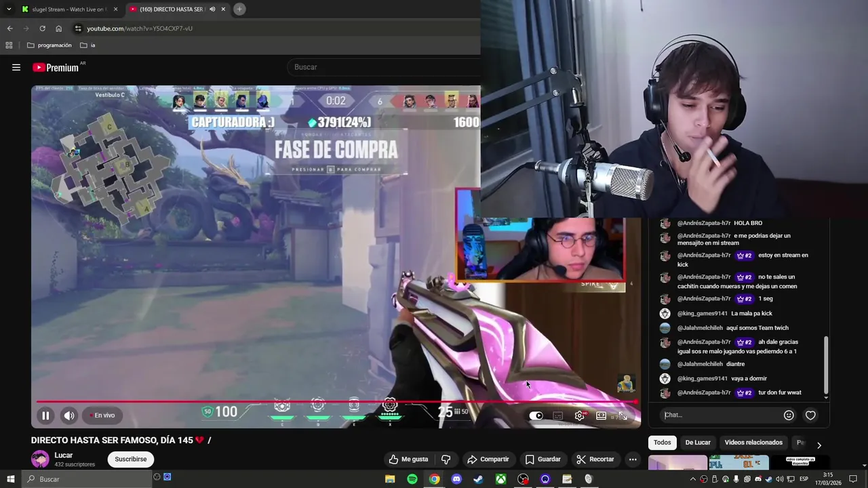Go to the browser home page icon
868x488 pixels.
[x=58, y=28]
